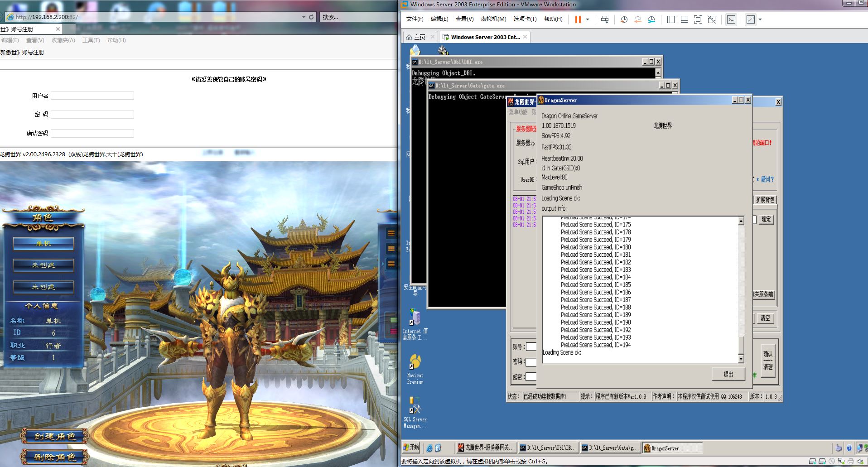868x467 pixels.
Task: Click the scroll-down arrow of the DragonServer output log
Action: 741,359
